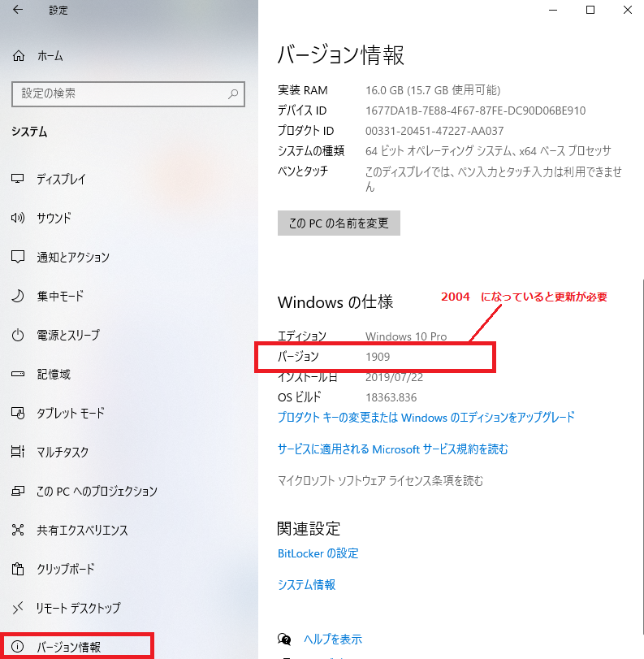Click the 記憶域 drive icon
Screen dimensions: 644x659
[18, 374]
